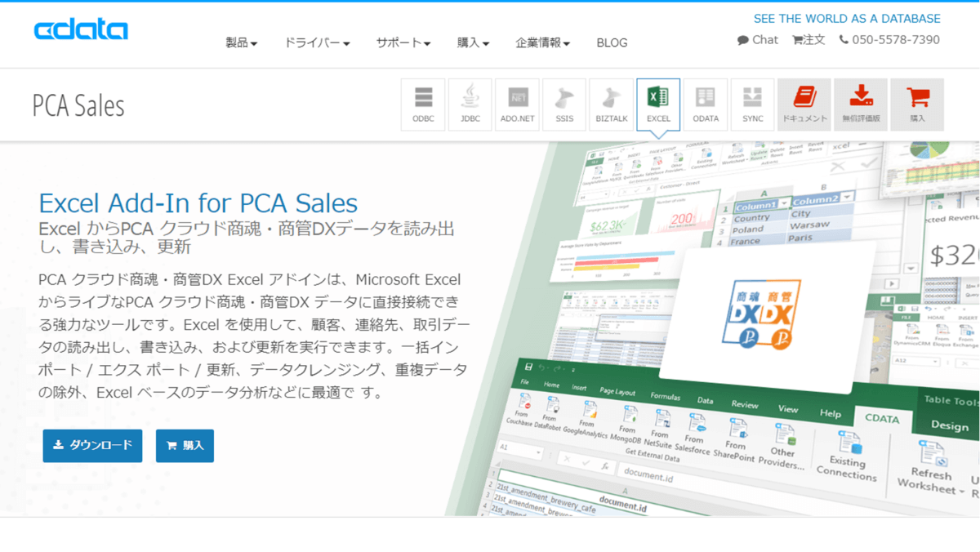Select the EXCEL add-in icon
The height and width of the screenshot is (552, 980).
point(658,105)
